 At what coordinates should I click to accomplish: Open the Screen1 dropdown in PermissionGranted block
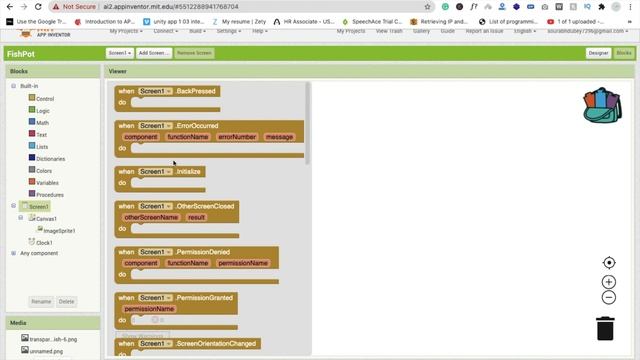[156, 298]
